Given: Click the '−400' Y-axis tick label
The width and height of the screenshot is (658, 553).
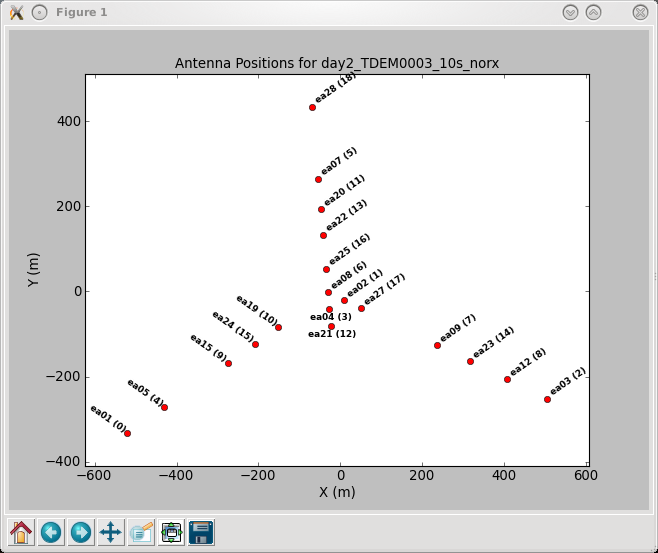Looking at the screenshot, I should click(63, 462).
